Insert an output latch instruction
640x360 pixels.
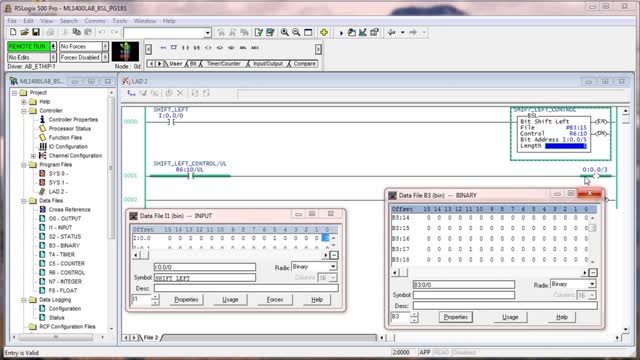coord(220,48)
